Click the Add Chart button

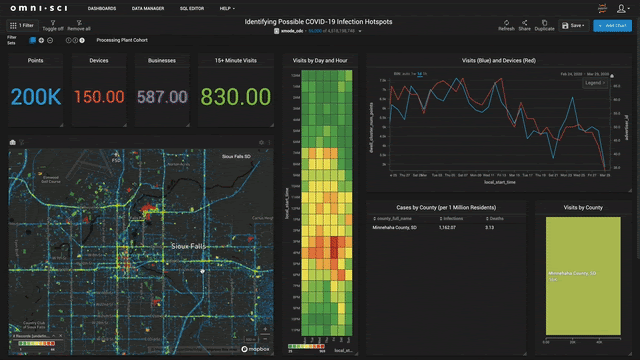pos(612,25)
